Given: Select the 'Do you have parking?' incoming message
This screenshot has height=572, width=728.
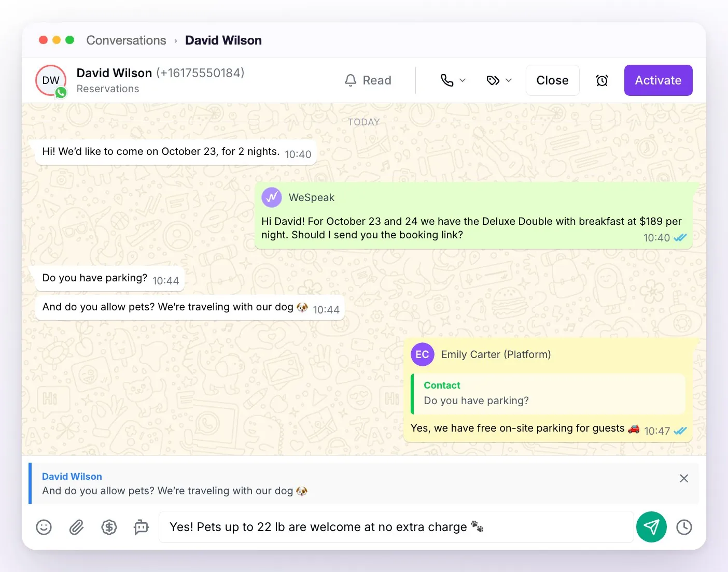Looking at the screenshot, I should [x=110, y=279].
